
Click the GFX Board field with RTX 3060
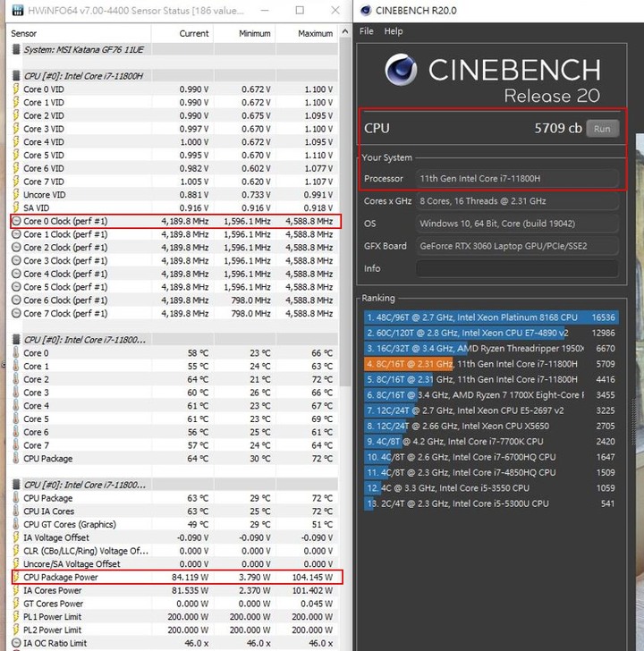pos(517,246)
